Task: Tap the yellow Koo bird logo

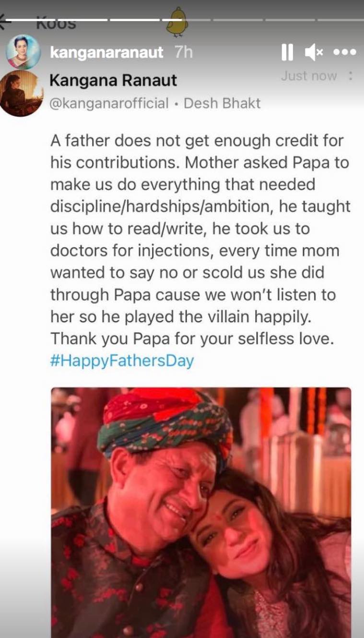Action: pos(176,21)
